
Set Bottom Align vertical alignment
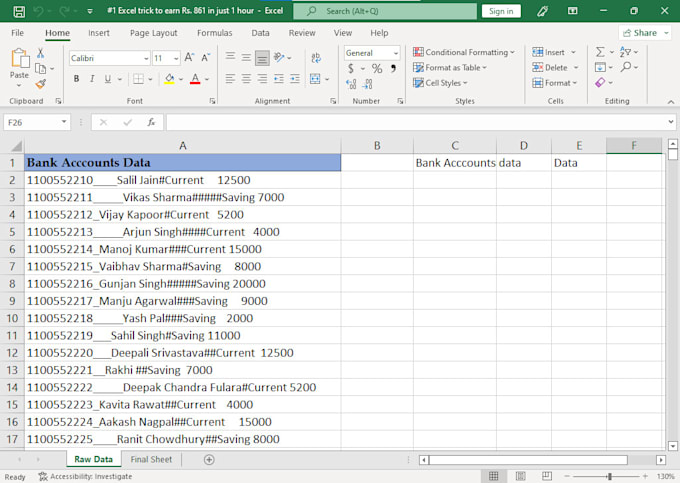pyautogui.click(x=262, y=58)
